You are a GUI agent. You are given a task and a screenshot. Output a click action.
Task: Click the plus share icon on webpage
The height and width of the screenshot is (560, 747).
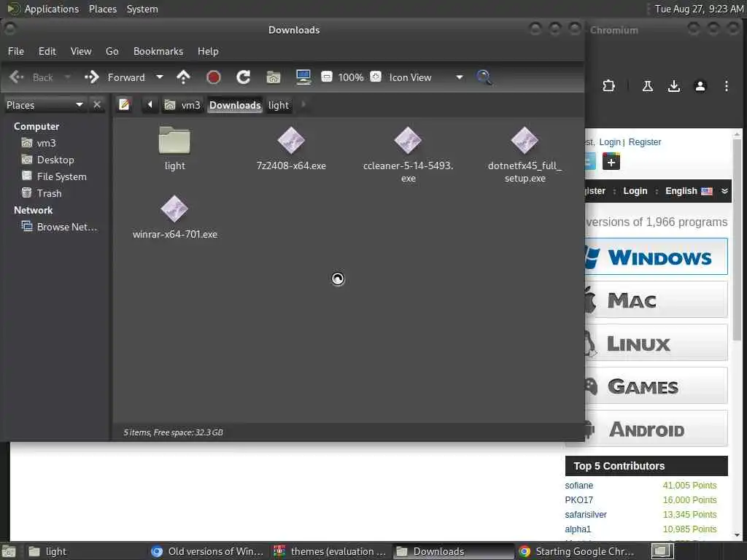click(611, 161)
